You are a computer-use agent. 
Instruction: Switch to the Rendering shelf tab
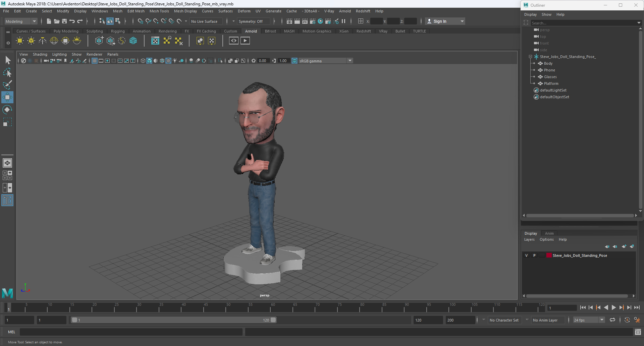pos(167,31)
